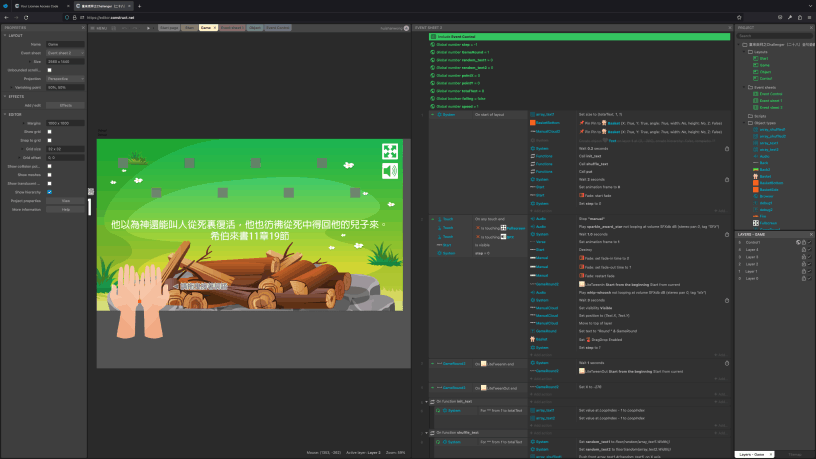Image resolution: width=816 pixels, height=459 pixels.
Task: Open the Construct MENU button
Action: click(x=100, y=28)
